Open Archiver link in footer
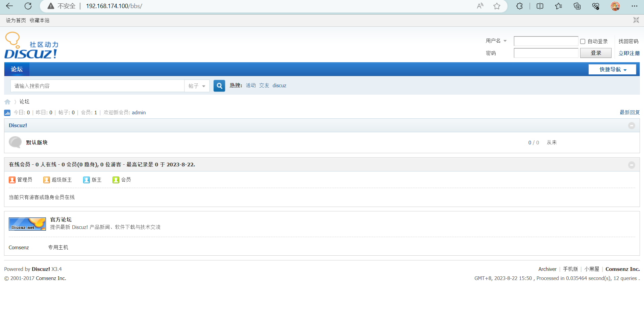 [x=547, y=269]
